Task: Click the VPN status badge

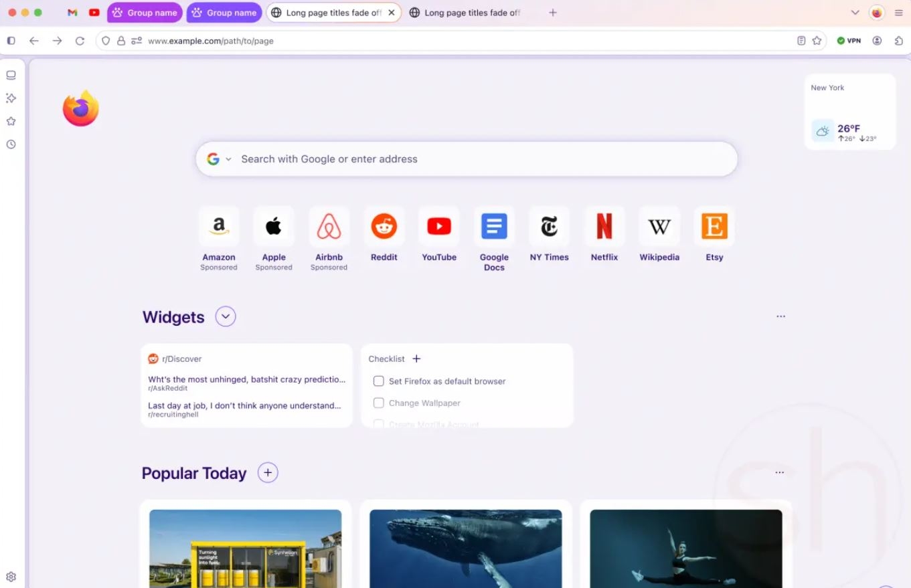Action: (x=848, y=41)
